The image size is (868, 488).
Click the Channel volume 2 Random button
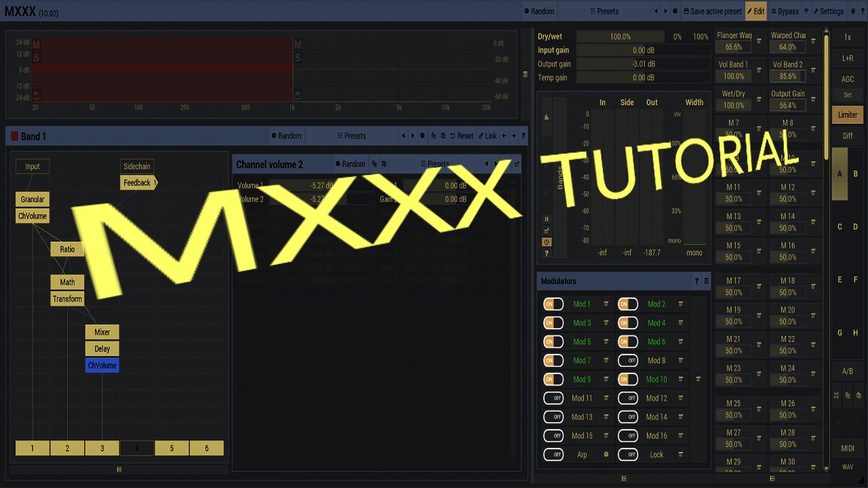(350, 164)
